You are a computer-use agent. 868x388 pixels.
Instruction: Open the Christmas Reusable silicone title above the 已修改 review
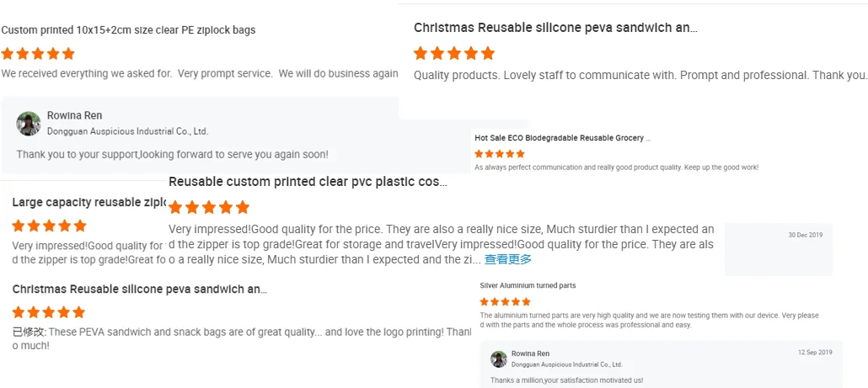[x=139, y=290]
